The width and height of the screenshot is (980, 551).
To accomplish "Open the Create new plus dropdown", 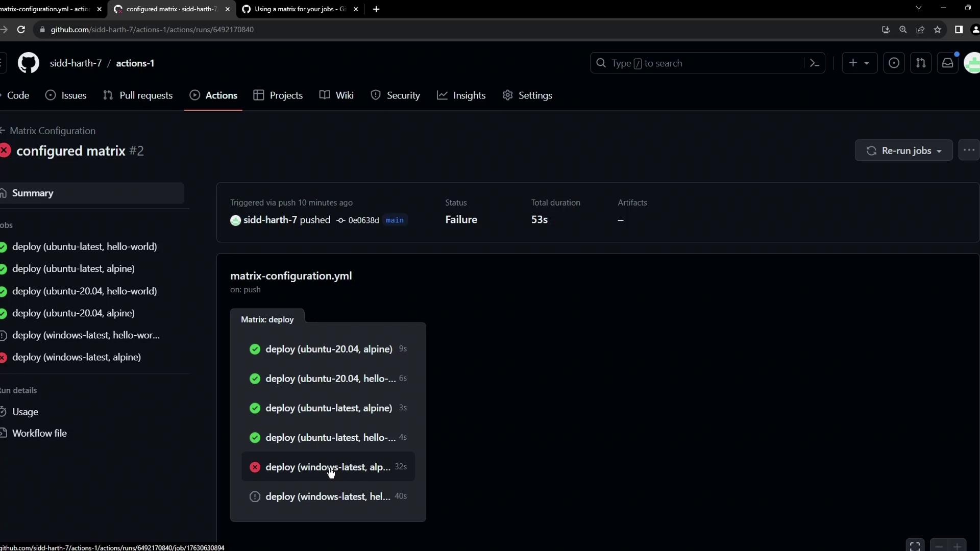I will tap(859, 63).
